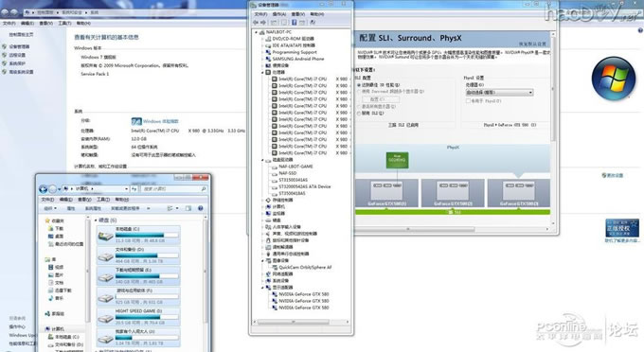
Task: Open View menu in Device Manager
Action: 297,14
